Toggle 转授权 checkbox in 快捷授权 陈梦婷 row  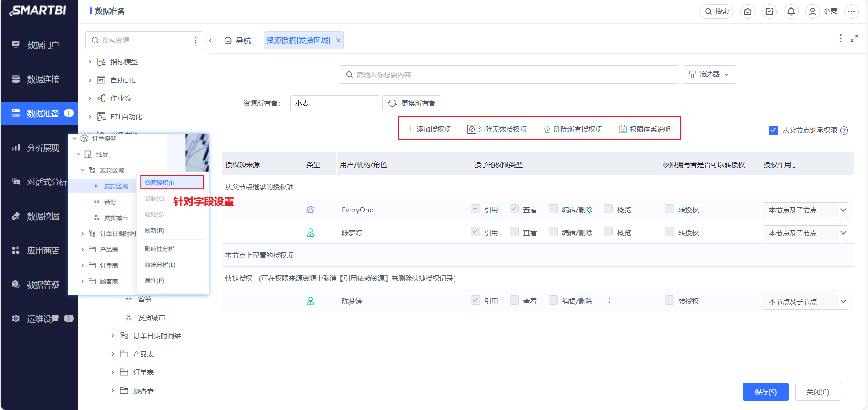tap(669, 300)
